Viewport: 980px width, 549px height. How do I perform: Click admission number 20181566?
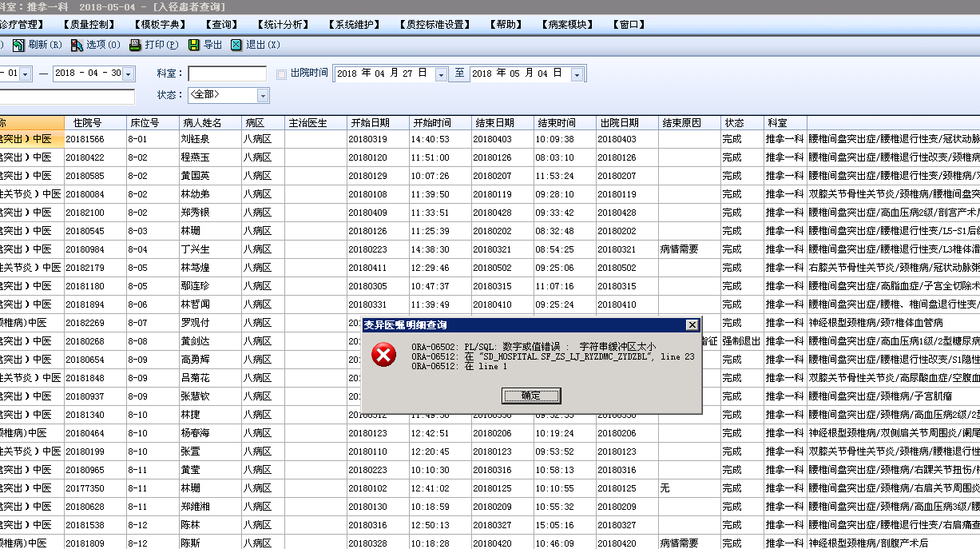tap(85, 139)
